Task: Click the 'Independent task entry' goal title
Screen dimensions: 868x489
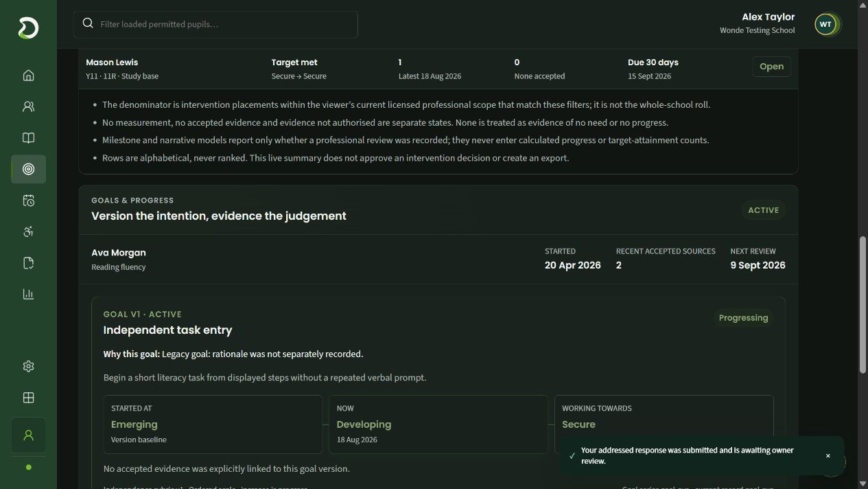Action: [168, 330]
